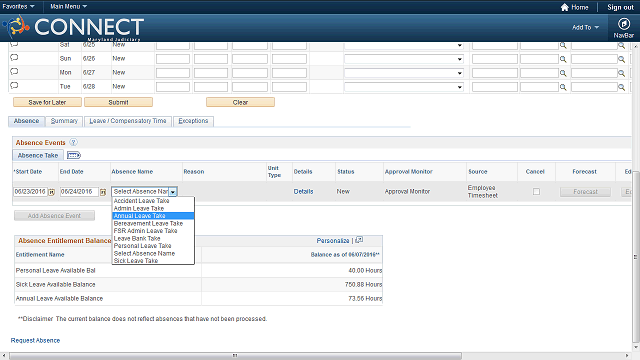Viewport: 640px width, 360px height.
Task: Click the End Date input field
Action: (79, 191)
